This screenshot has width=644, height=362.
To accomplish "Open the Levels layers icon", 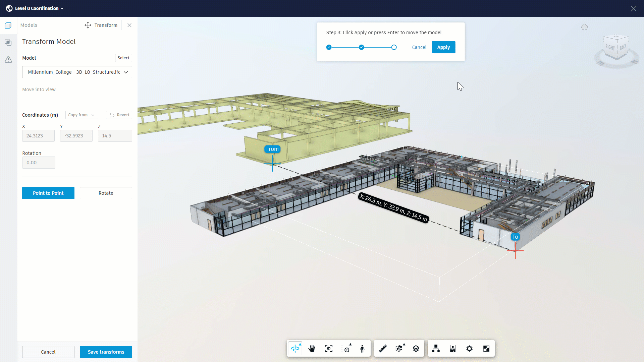I will click(416, 349).
